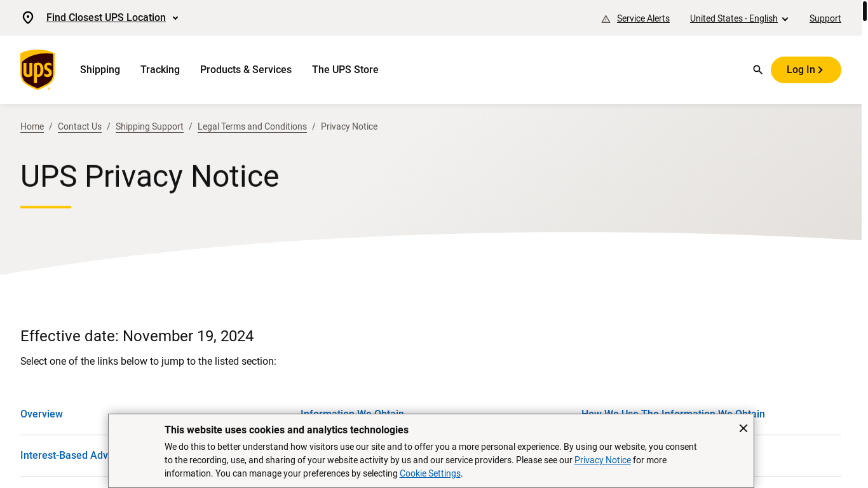Screen dimensions: 868x488
Task: Click the Privacy Notice breadcrumb text
Action: [x=349, y=126]
